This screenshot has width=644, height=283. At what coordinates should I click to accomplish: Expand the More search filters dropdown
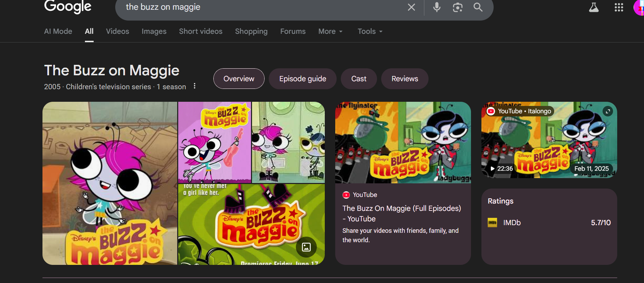330,31
